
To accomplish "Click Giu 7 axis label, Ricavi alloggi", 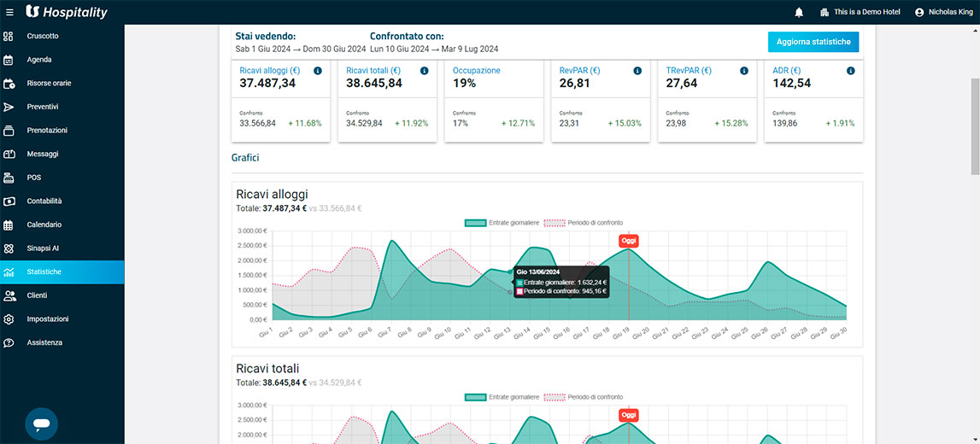I will 386,333.
